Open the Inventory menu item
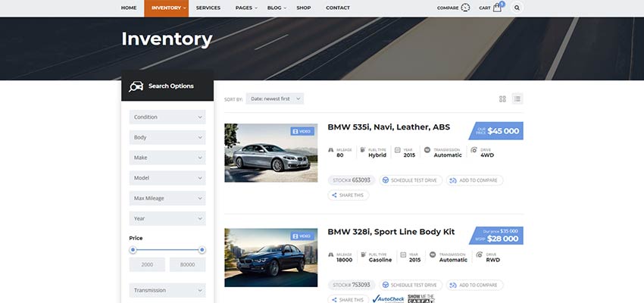 click(x=167, y=8)
